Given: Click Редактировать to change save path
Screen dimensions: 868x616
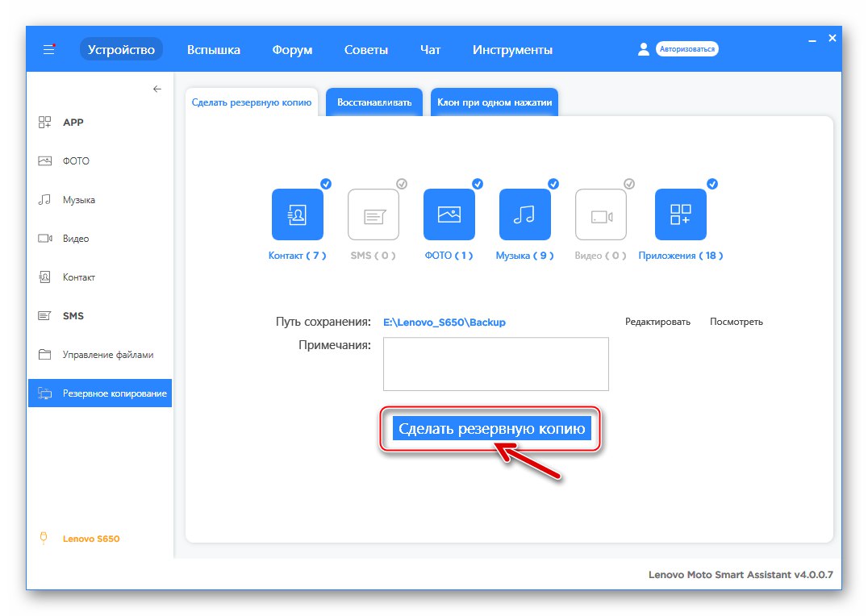Looking at the screenshot, I should point(657,322).
